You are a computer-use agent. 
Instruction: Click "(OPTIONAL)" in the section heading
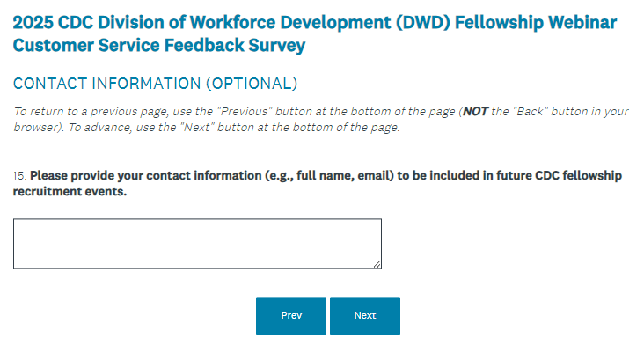pos(252,84)
